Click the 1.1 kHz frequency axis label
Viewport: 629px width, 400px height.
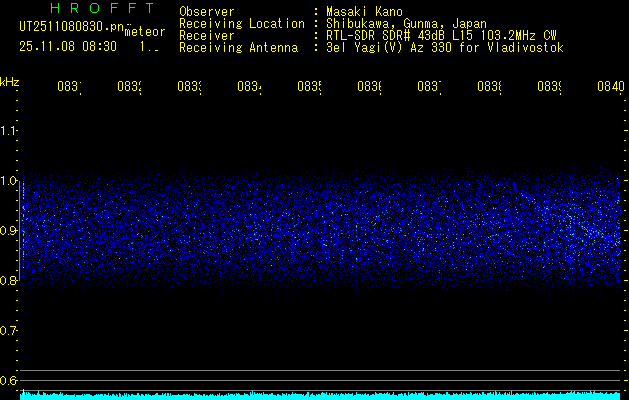(10, 131)
